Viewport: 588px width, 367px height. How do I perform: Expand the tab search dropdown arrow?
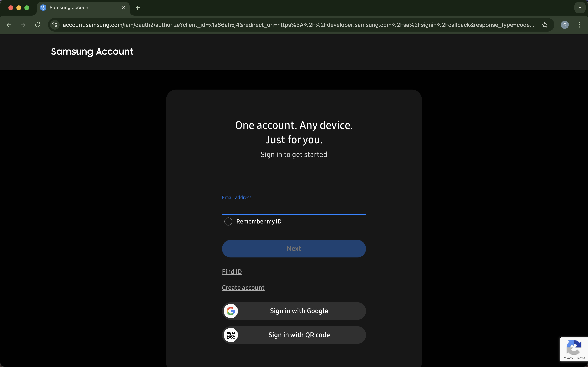click(x=580, y=8)
